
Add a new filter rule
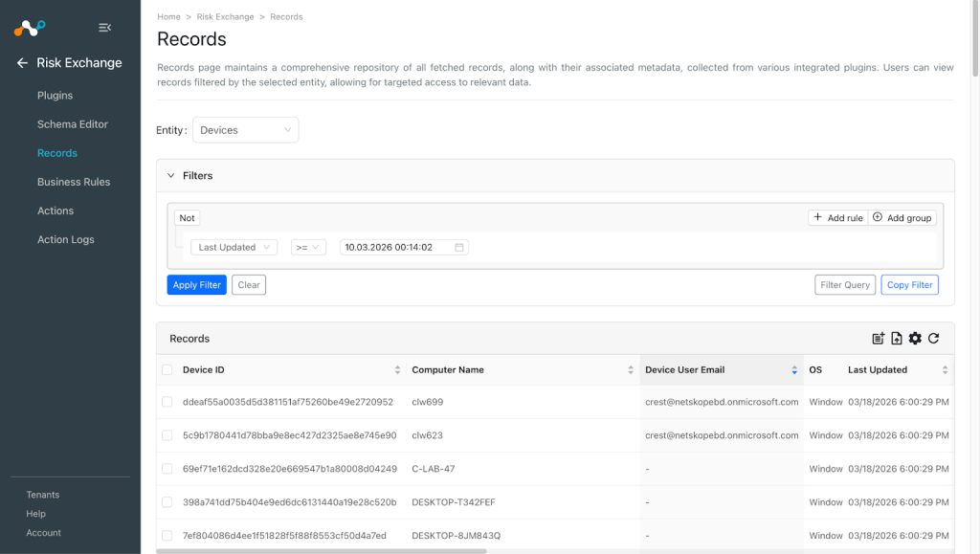click(838, 218)
